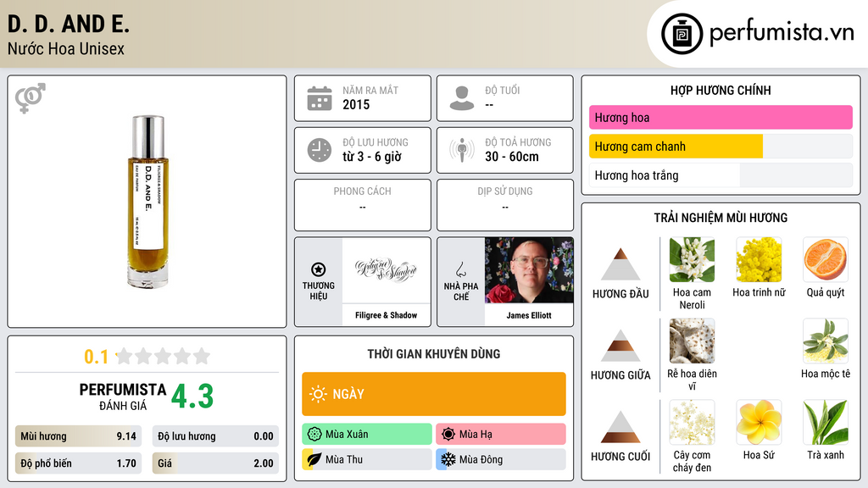Viewport: 868px width, 488px height.
Task: Open the Quả quýt note image
Action: point(826,260)
